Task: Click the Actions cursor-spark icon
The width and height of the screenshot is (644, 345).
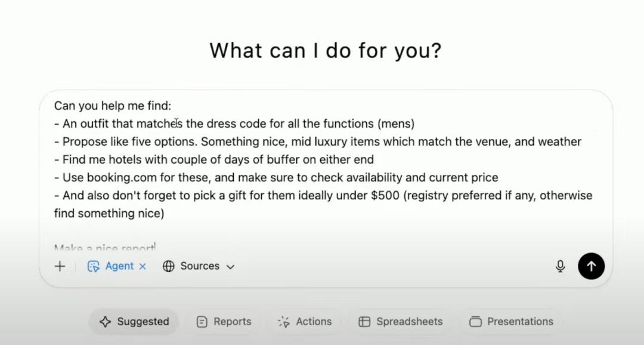Action: coord(284,322)
